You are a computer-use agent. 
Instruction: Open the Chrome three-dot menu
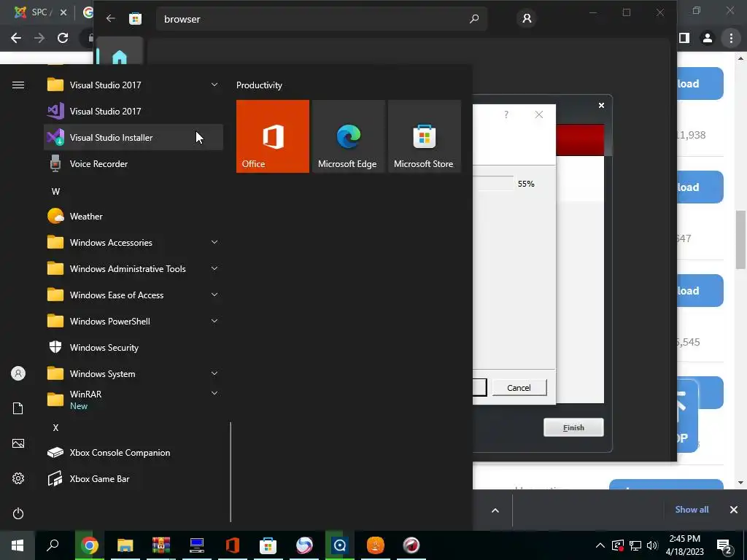(731, 38)
